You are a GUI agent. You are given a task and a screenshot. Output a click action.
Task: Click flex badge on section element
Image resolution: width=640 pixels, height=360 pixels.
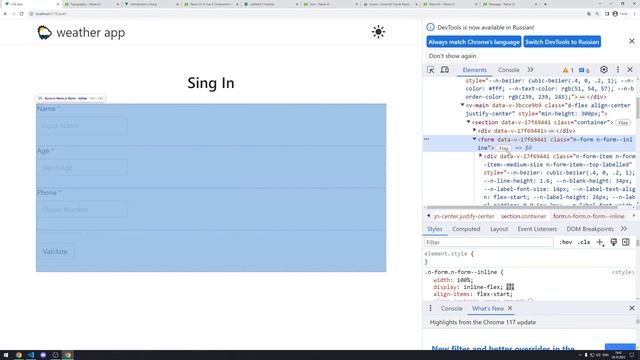[x=623, y=122]
